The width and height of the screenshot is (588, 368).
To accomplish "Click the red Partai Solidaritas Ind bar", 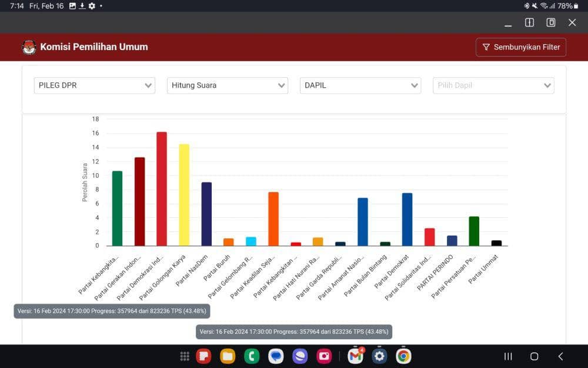I will point(430,237).
